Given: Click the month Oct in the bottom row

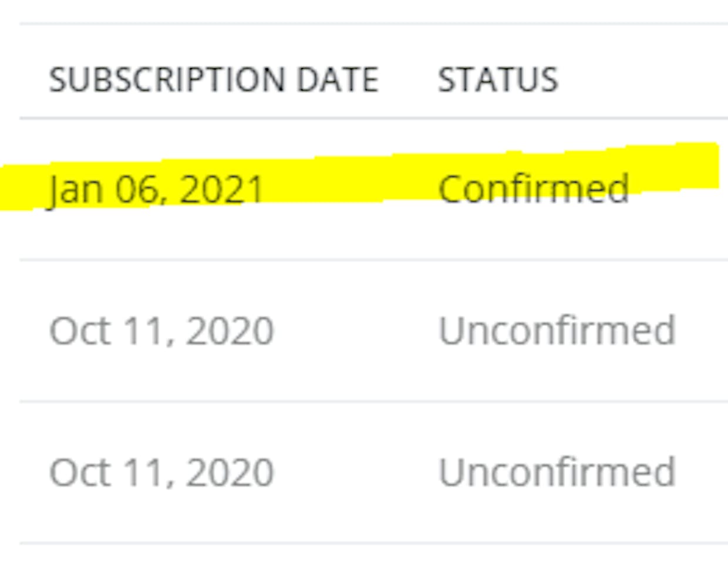Looking at the screenshot, I should (80, 472).
